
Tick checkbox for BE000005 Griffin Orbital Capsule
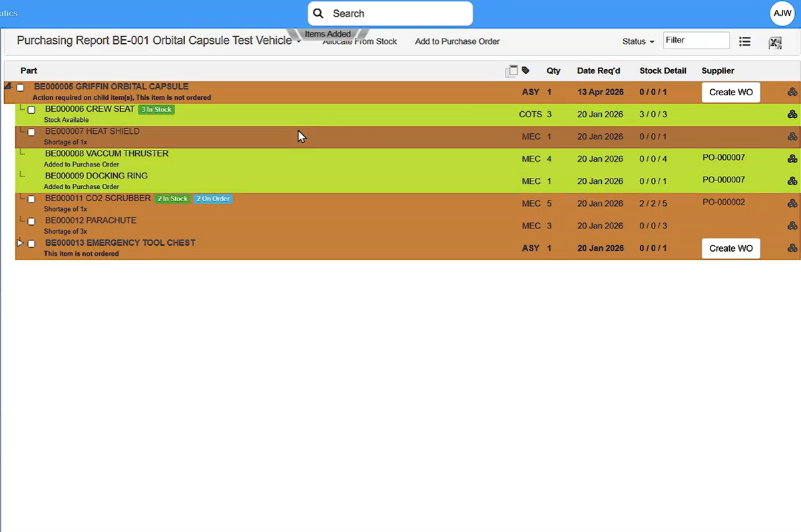point(20,88)
